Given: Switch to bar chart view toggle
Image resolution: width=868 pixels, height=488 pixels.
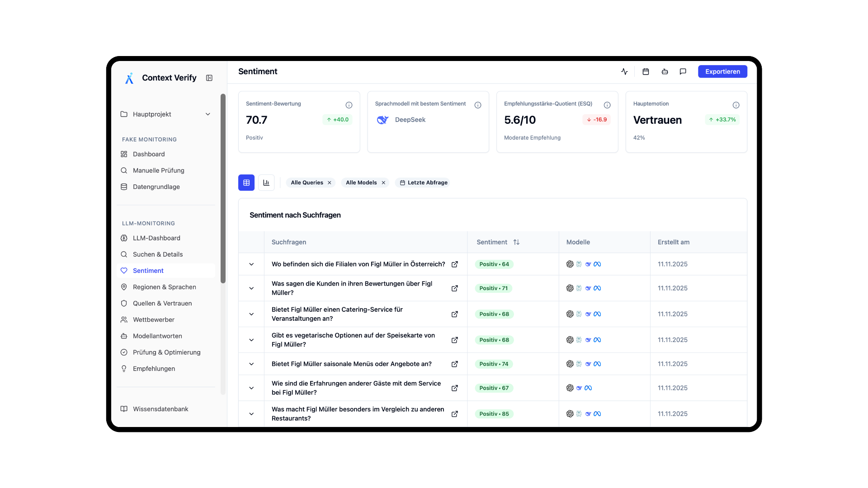Looking at the screenshot, I should coord(266,183).
